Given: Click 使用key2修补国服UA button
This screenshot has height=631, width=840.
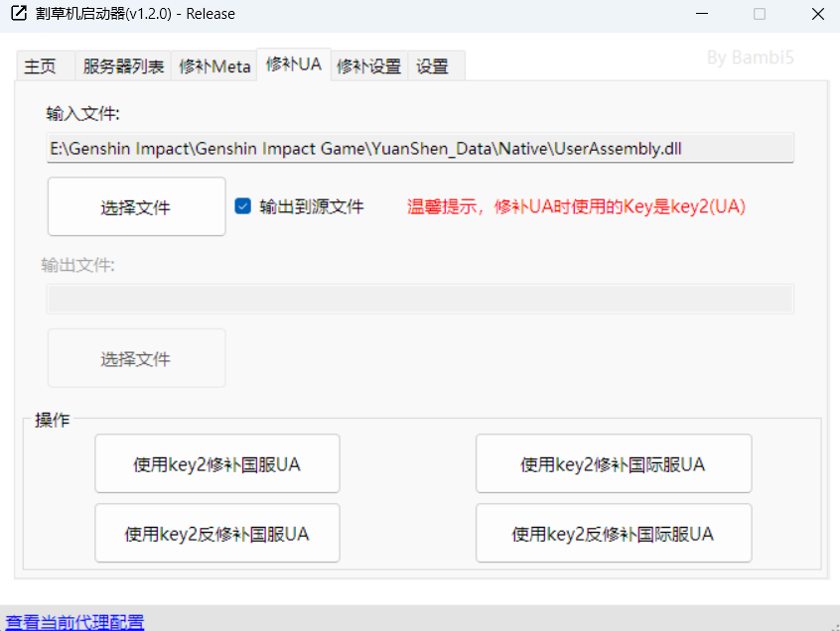Looking at the screenshot, I should tap(217, 463).
